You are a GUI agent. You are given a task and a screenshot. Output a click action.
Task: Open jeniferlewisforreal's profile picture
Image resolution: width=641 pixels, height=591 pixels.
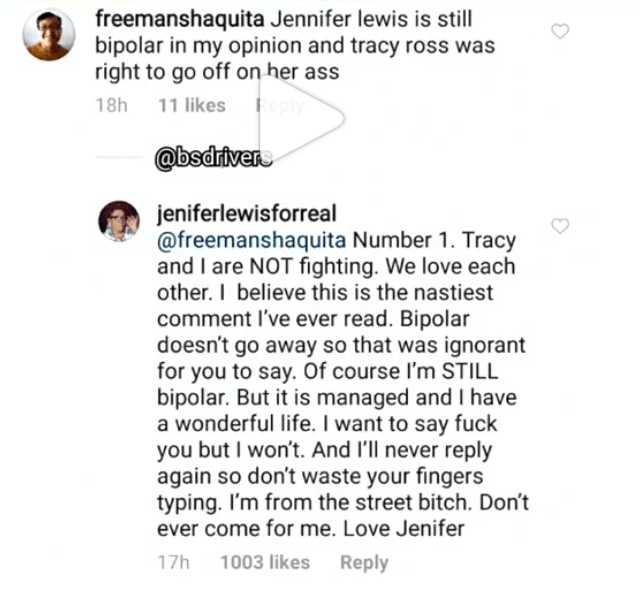(119, 220)
